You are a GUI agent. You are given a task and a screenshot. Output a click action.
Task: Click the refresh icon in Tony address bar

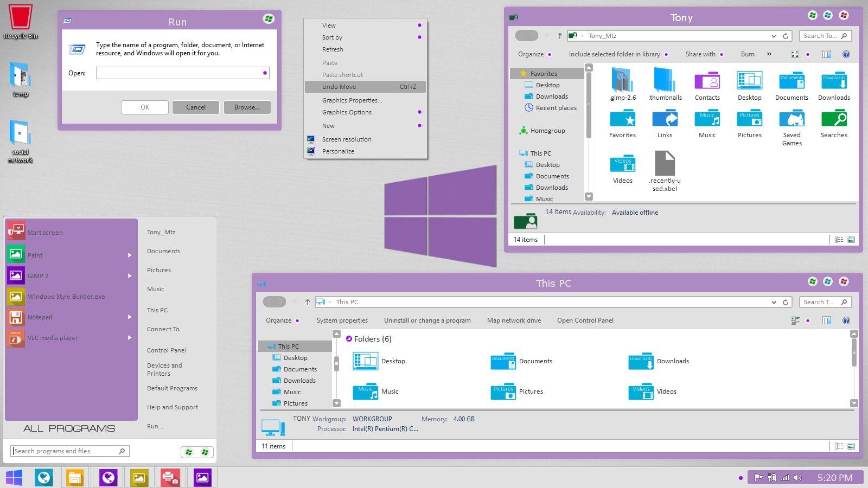pos(786,36)
